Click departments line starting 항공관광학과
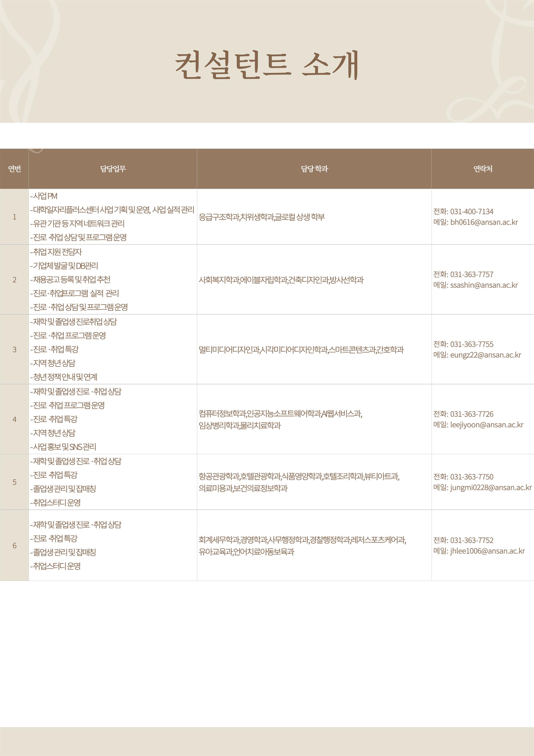Screen dimensions: 534x756 (299, 476)
